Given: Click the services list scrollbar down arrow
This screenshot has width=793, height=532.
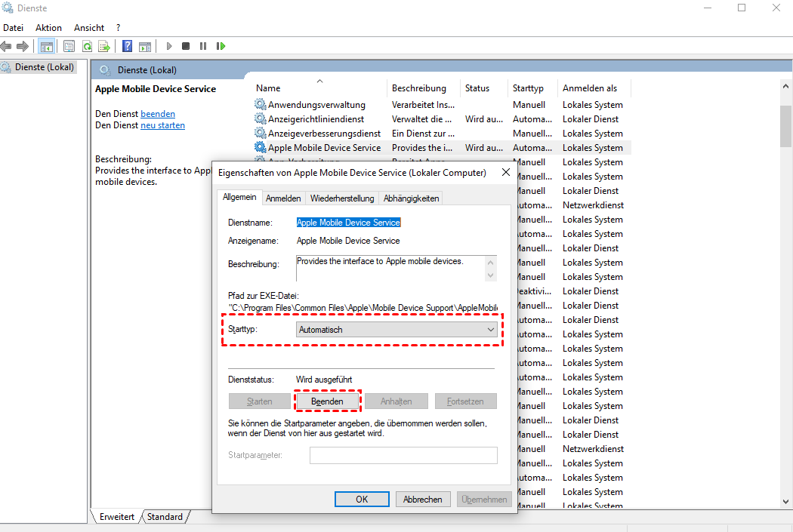Looking at the screenshot, I should click(785, 502).
